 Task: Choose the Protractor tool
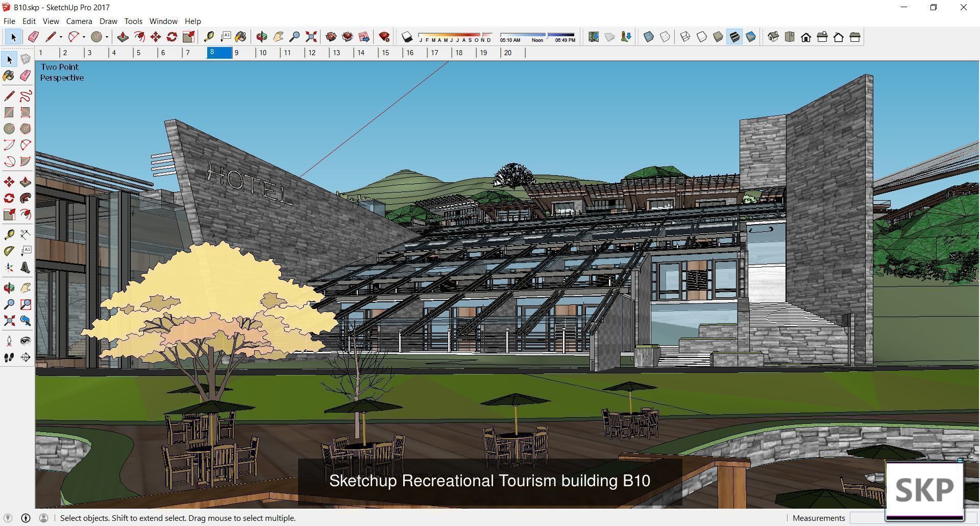tap(9, 251)
